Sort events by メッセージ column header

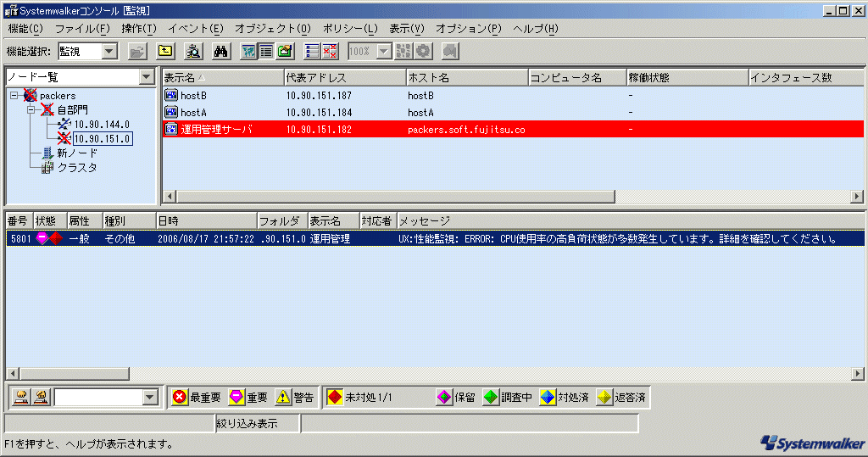(631, 221)
